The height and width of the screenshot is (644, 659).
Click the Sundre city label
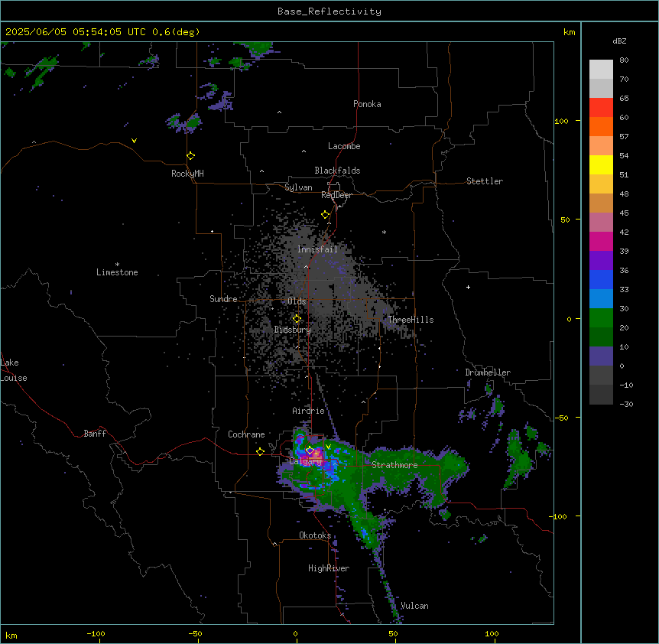(x=223, y=299)
